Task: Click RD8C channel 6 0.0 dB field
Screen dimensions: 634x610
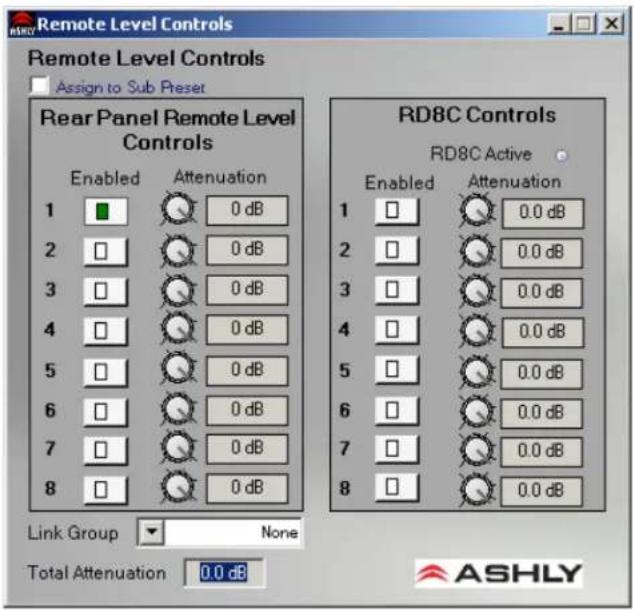Action: click(x=542, y=414)
